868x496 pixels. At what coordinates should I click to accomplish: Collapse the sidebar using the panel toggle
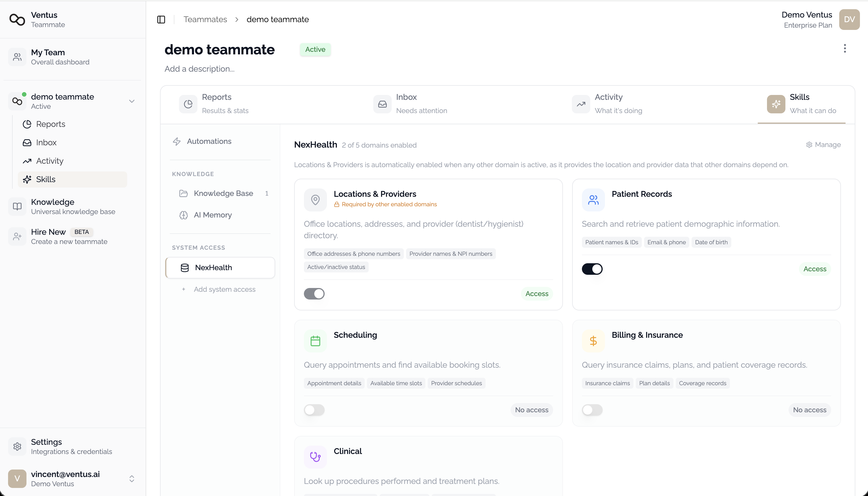[161, 19]
